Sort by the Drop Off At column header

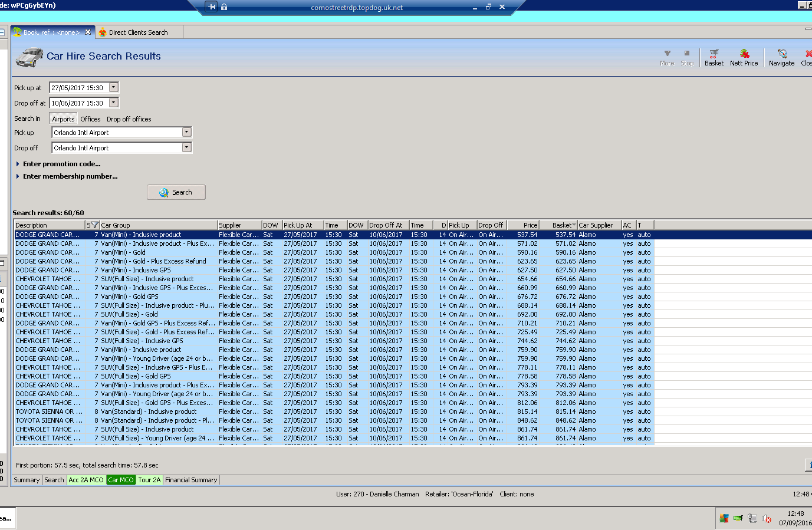click(389, 225)
